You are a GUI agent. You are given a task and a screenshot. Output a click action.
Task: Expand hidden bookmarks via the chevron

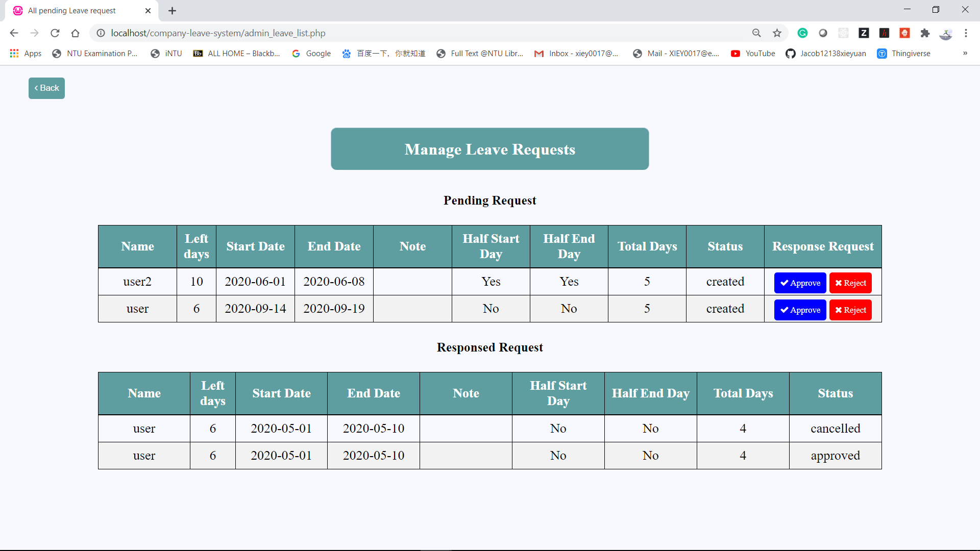click(x=966, y=53)
